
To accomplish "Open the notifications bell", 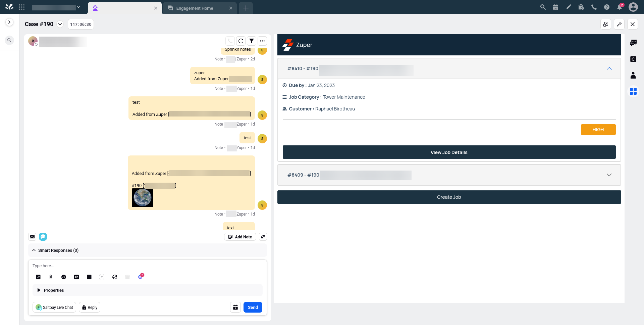I will (620, 7).
